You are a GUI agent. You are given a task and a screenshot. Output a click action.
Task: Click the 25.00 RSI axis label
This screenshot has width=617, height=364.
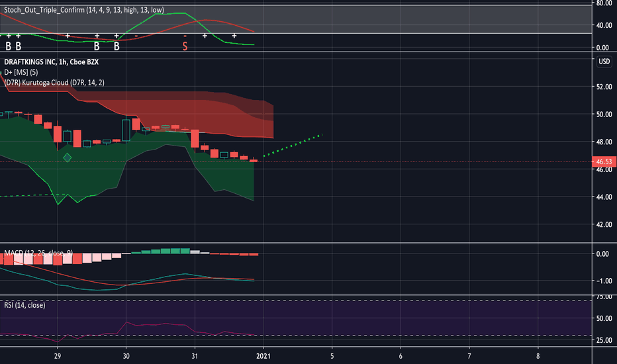[x=604, y=340]
